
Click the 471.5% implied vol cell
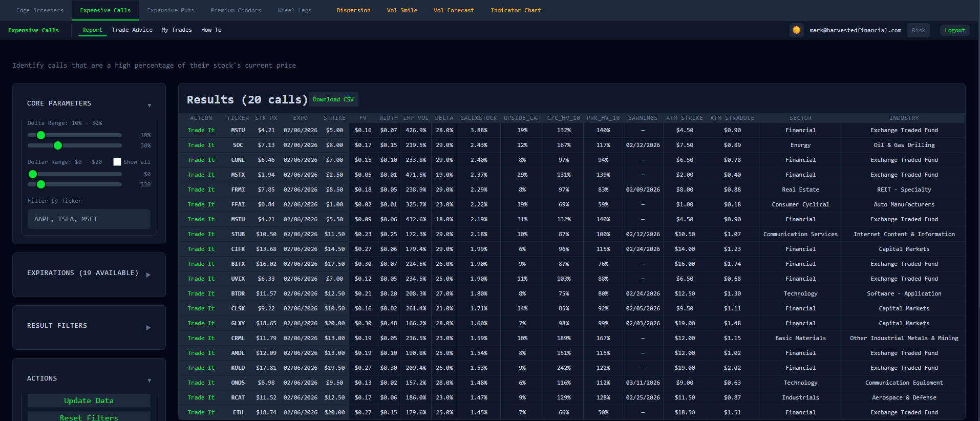(x=416, y=175)
